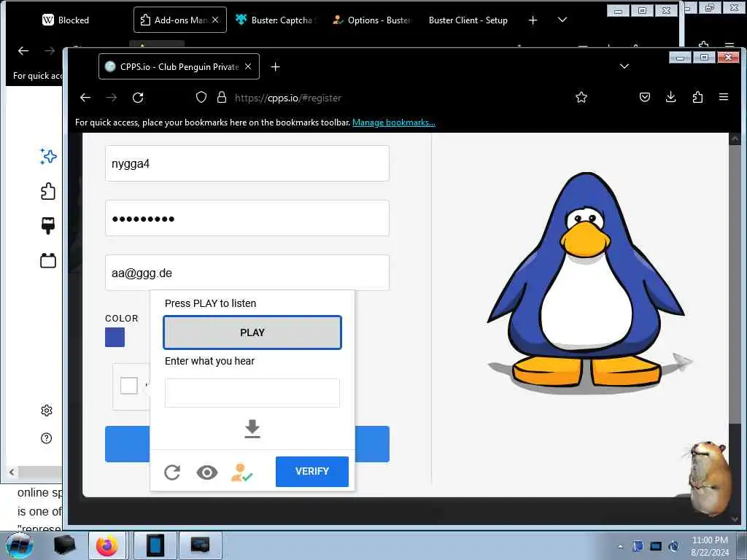This screenshot has width=747, height=560.
Task: Open the Manage bookmarks link
Action: click(393, 122)
